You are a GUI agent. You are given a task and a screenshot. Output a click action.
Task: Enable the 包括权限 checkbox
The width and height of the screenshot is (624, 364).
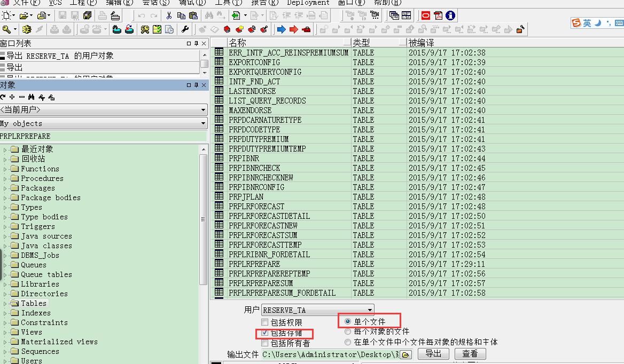coord(264,322)
